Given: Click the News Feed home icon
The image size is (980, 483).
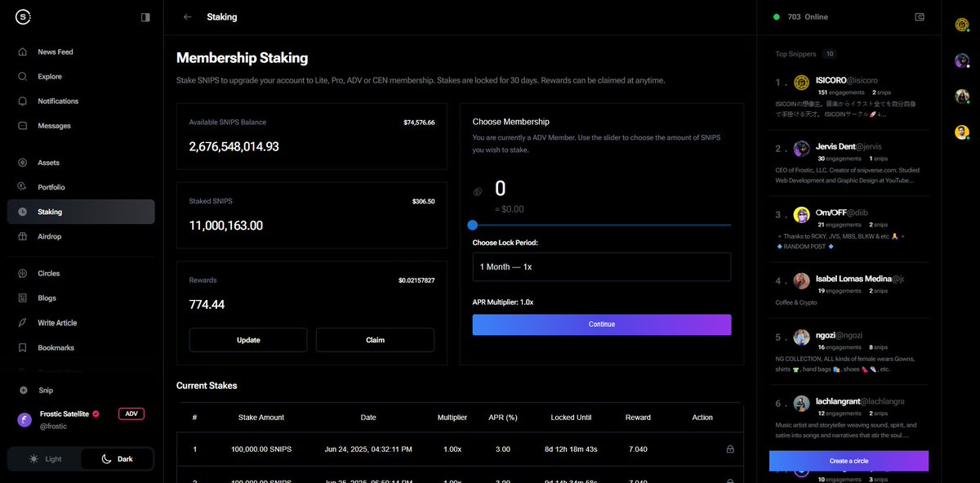Looking at the screenshot, I should click(23, 51).
